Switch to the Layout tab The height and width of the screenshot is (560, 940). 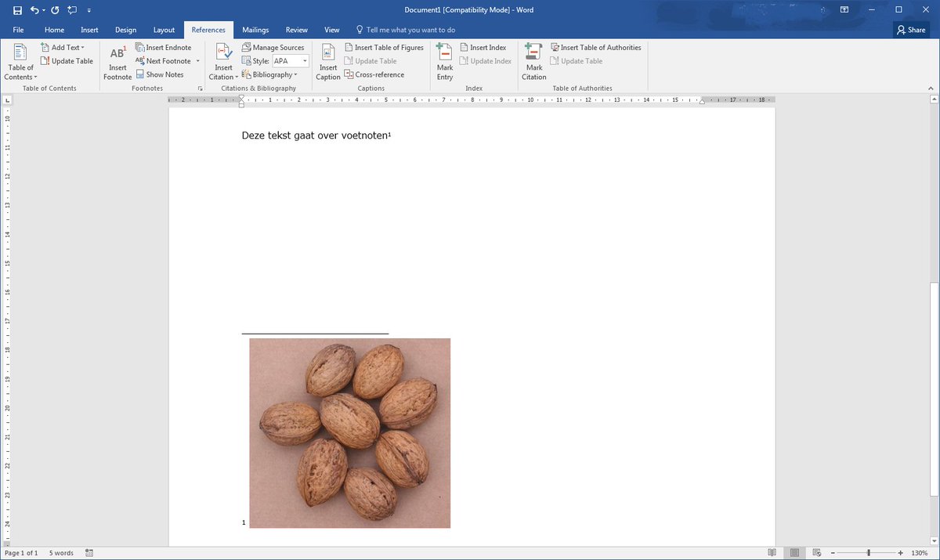point(164,30)
